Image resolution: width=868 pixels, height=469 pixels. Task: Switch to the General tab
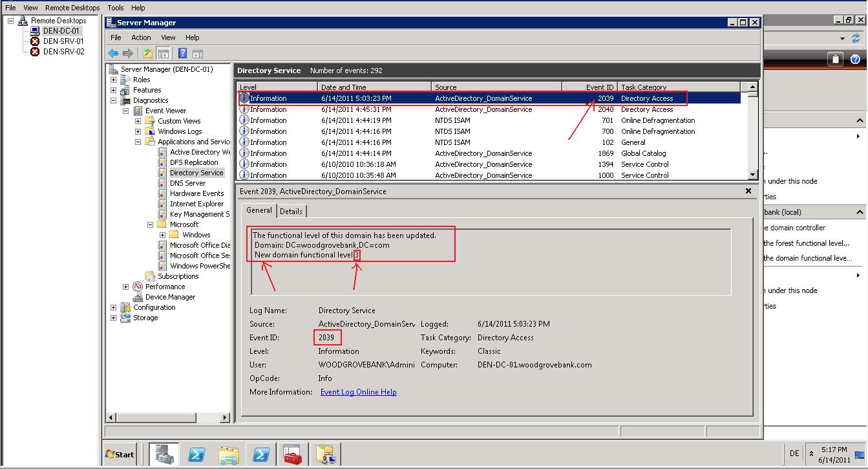tap(259, 210)
